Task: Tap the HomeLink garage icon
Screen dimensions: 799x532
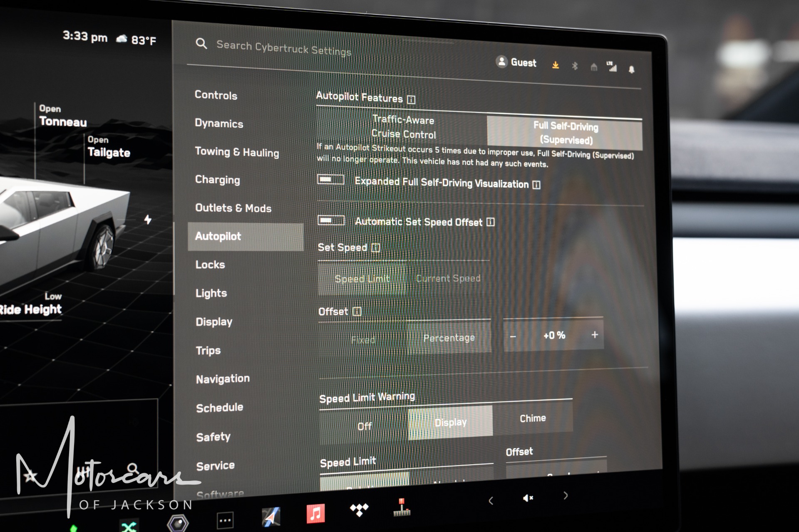Action: (x=594, y=67)
